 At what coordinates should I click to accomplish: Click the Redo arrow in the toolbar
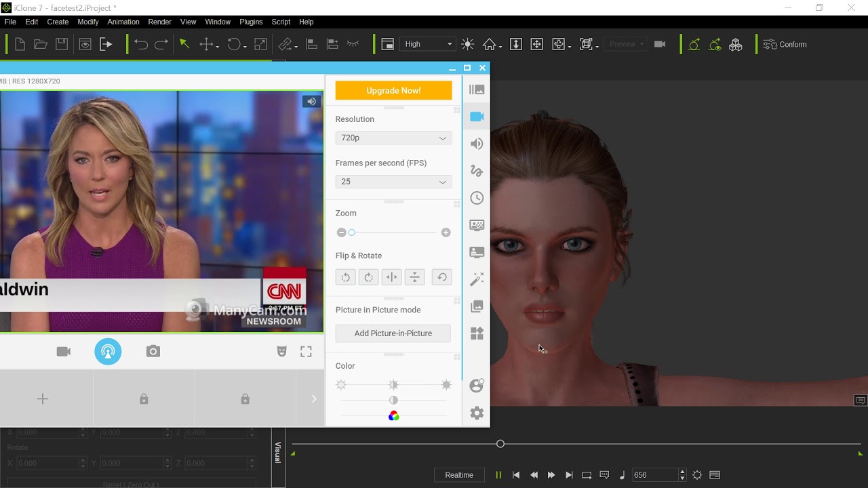pos(161,44)
